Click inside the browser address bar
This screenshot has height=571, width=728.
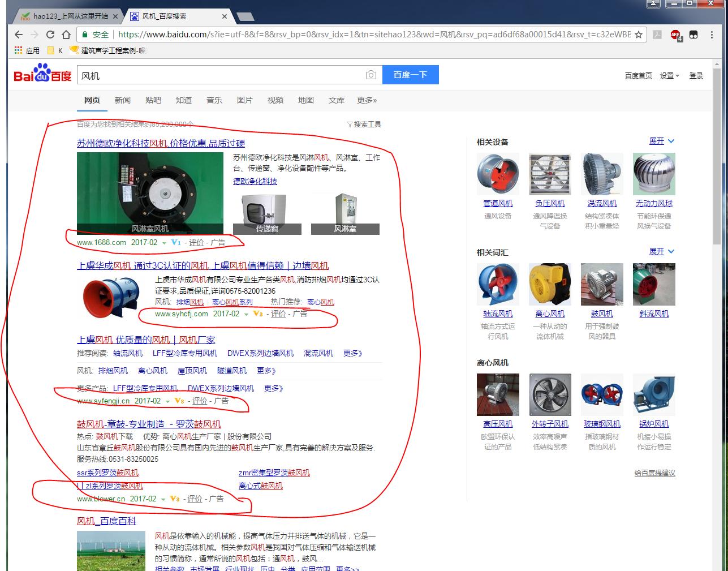(x=339, y=34)
